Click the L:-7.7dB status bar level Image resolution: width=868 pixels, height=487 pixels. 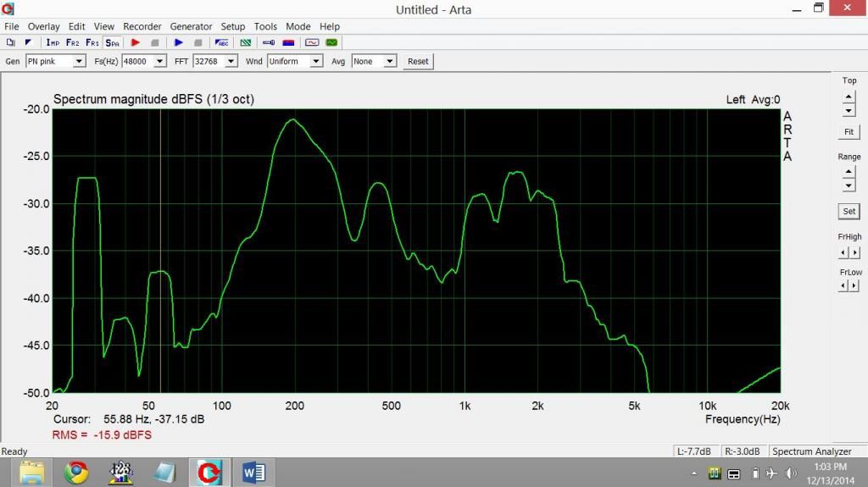[694, 451]
